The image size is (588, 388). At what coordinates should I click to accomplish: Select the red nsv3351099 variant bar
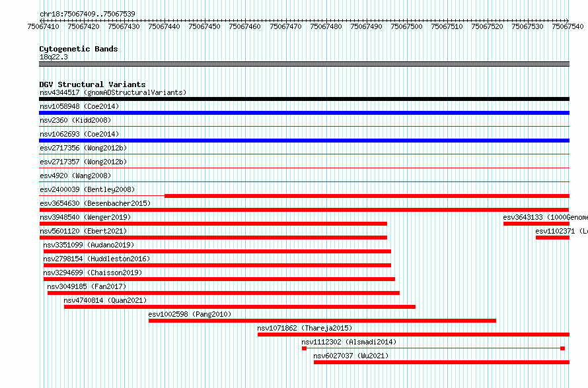pyautogui.click(x=217, y=251)
